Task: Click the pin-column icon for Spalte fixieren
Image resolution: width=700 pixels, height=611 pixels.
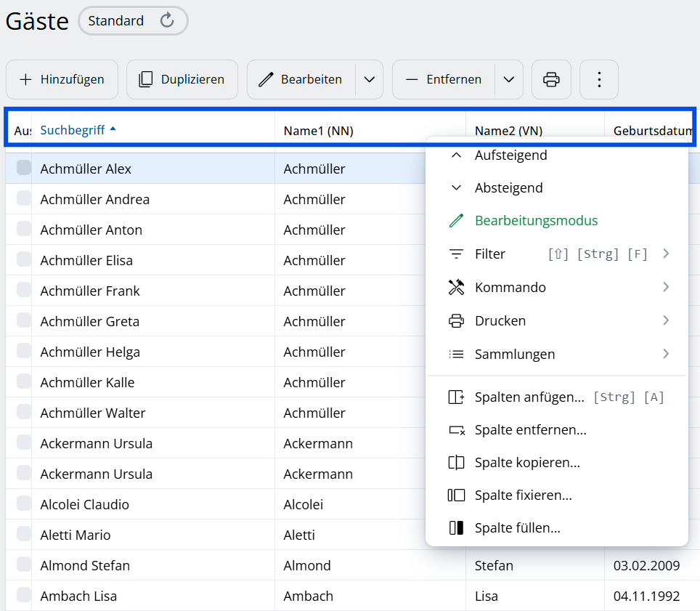Action: click(456, 495)
